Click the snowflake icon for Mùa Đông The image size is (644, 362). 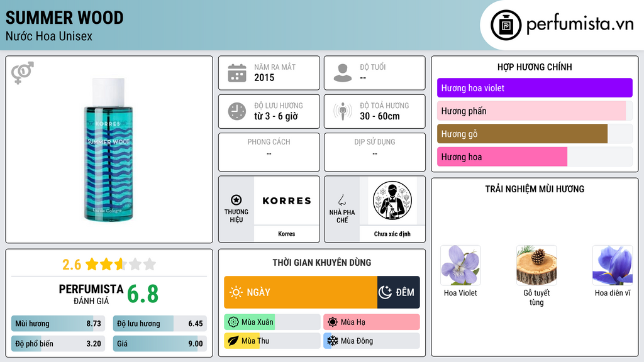[x=333, y=341]
